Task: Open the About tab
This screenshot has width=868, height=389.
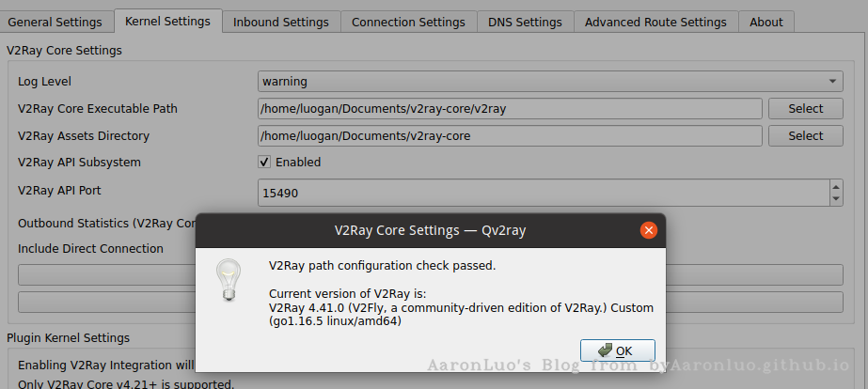Action: coord(766,22)
